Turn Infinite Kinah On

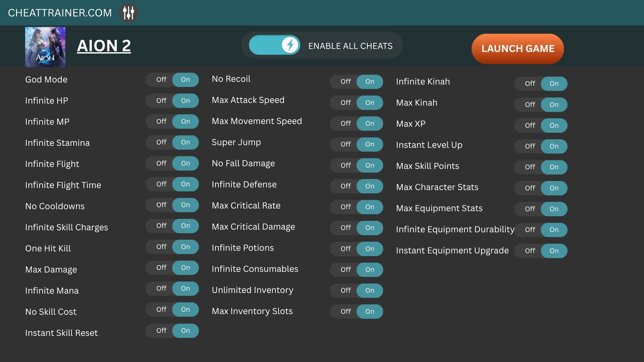[554, 83]
